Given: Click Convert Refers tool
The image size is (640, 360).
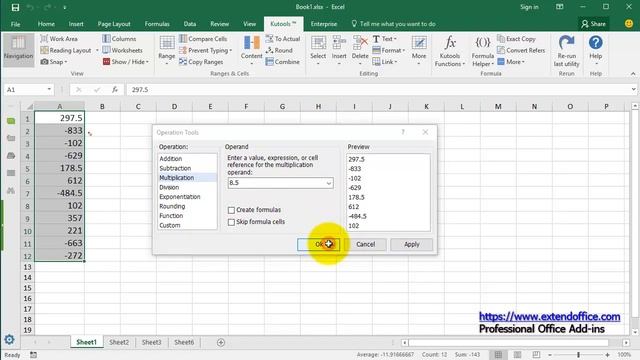Looking at the screenshot, I should 521,50.
